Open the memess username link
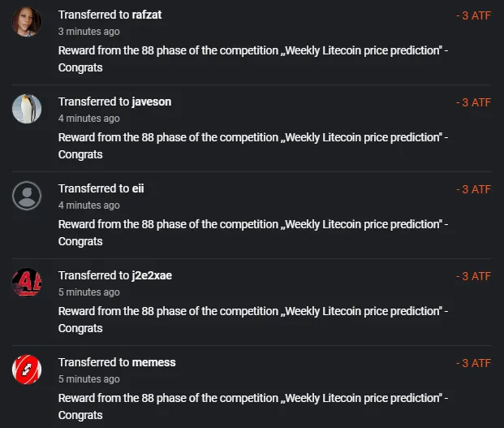The height and width of the screenshot is (428, 504). [153, 362]
